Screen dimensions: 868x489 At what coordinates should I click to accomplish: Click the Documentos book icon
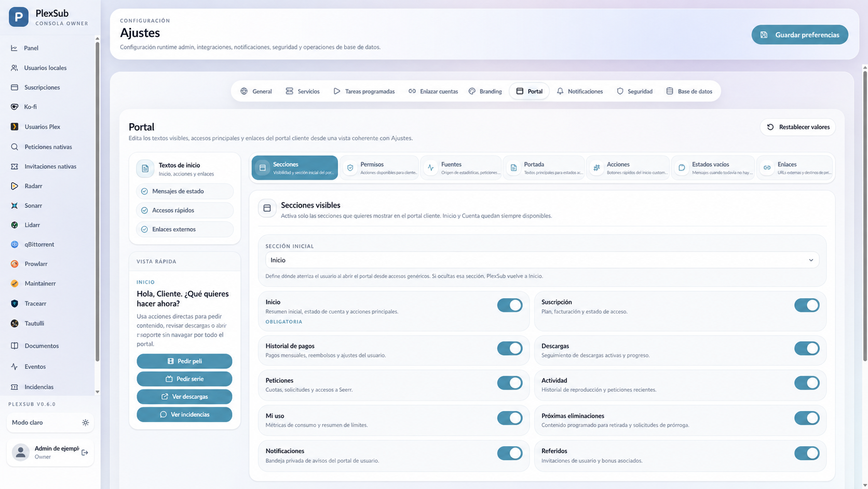pyautogui.click(x=14, y=346)
